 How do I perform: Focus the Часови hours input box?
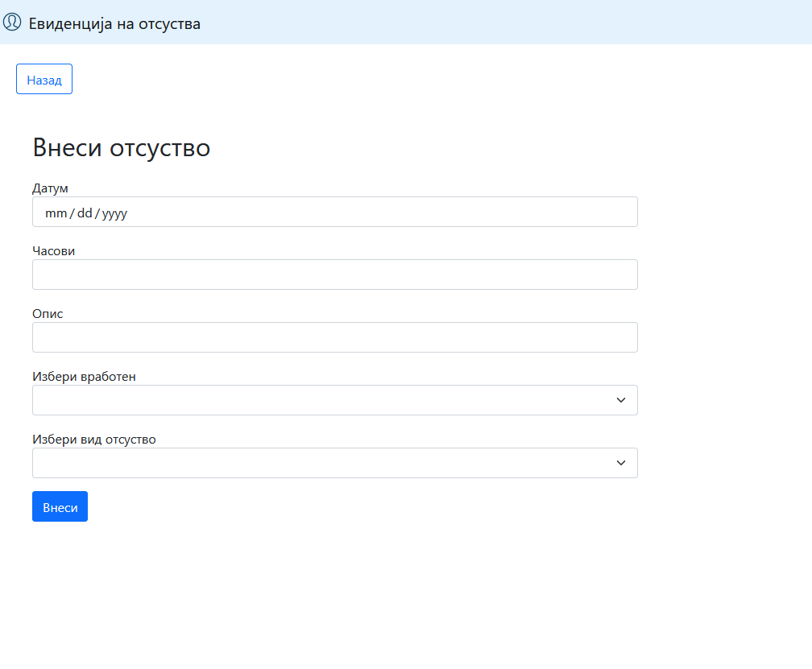(x=334, y=275)
